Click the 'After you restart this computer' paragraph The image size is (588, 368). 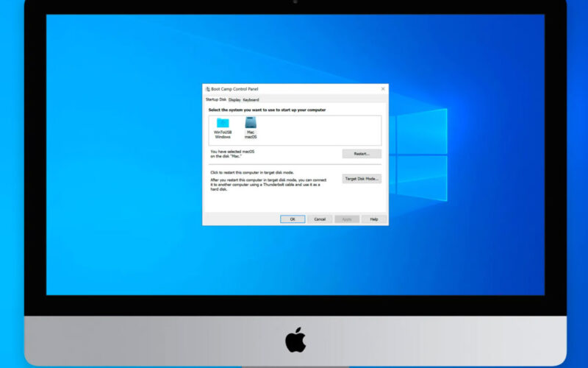point(268,185)
